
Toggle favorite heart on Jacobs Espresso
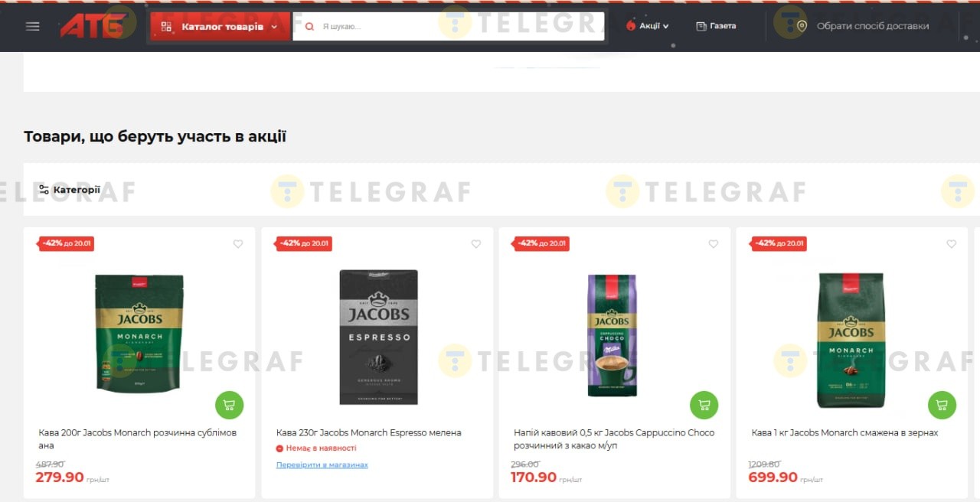tap(476, 244)
